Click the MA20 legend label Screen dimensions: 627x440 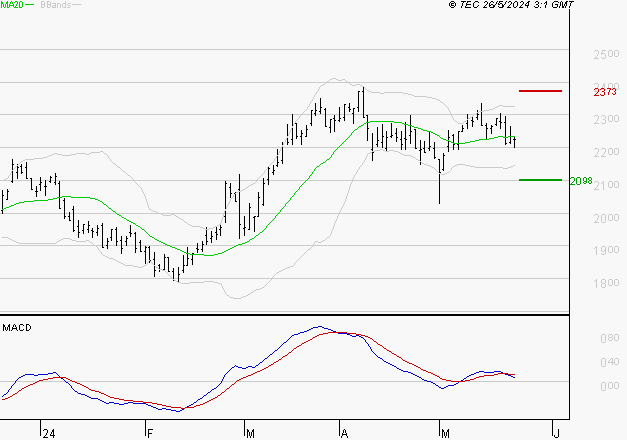point(11,5)
